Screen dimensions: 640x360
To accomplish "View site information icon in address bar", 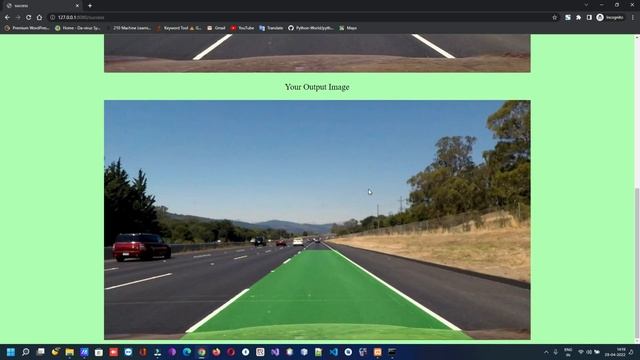I will pos(53,18).
